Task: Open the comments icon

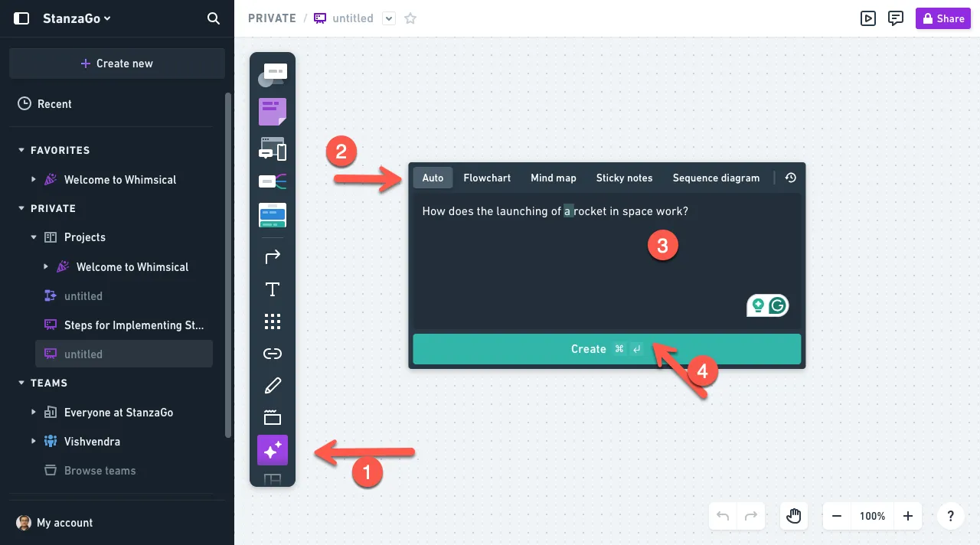Action: 896,18
